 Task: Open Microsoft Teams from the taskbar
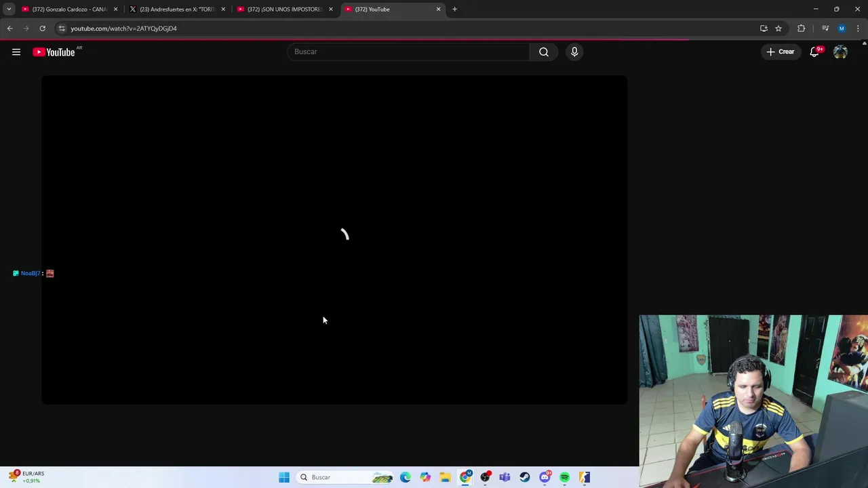tap(505, 477)
